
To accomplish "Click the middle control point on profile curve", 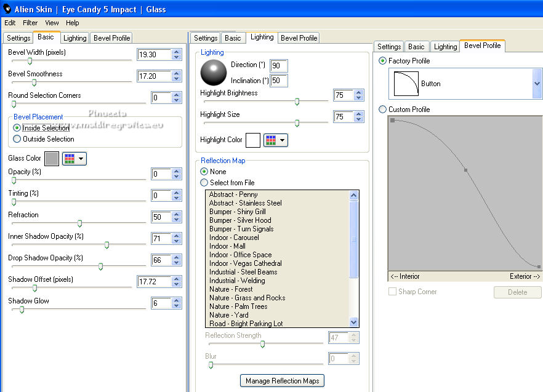I will [465, 170].
